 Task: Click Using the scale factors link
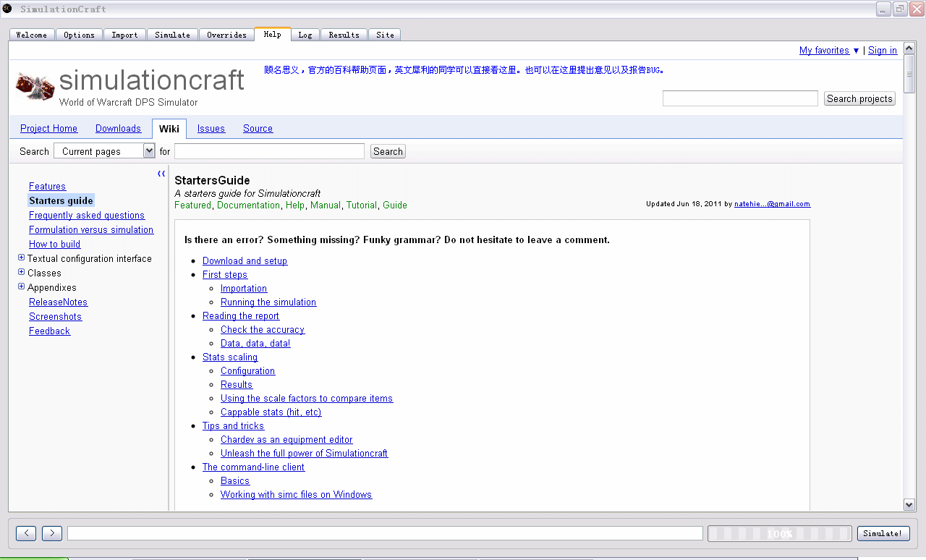click(307, 398)
